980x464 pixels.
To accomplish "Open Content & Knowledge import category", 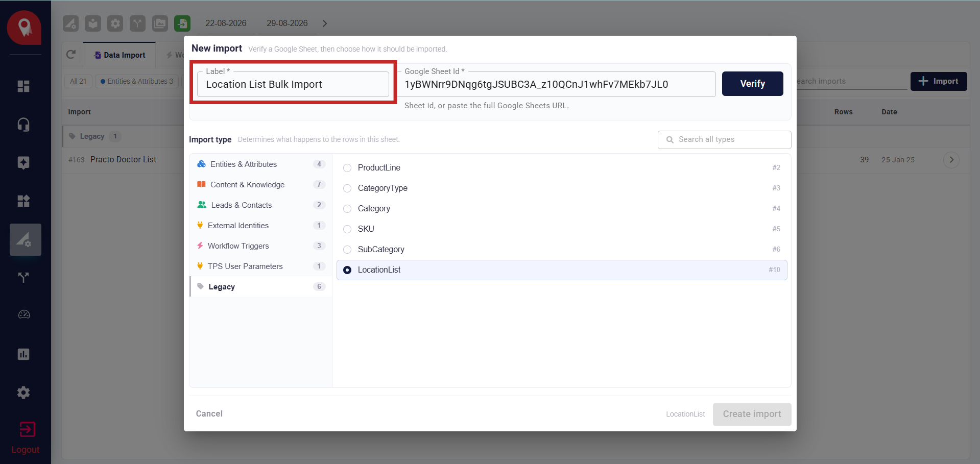I will [260, 185].
